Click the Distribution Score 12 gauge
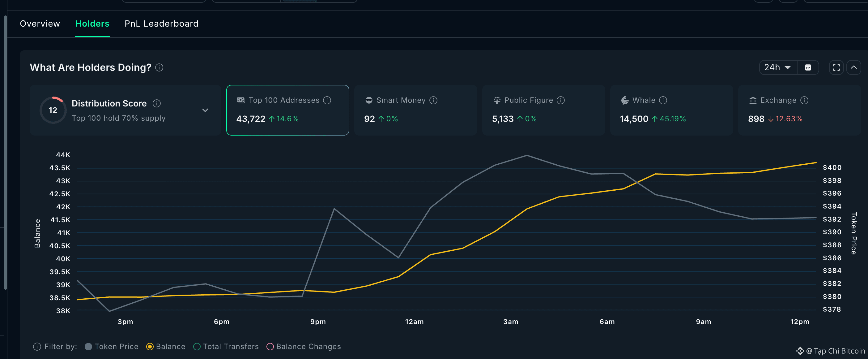 53,110
